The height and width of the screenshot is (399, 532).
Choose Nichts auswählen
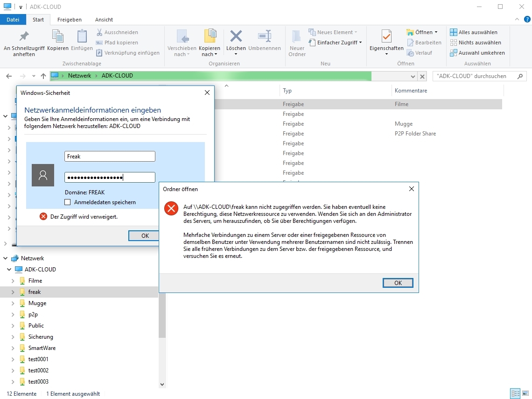tap(476, 43)
